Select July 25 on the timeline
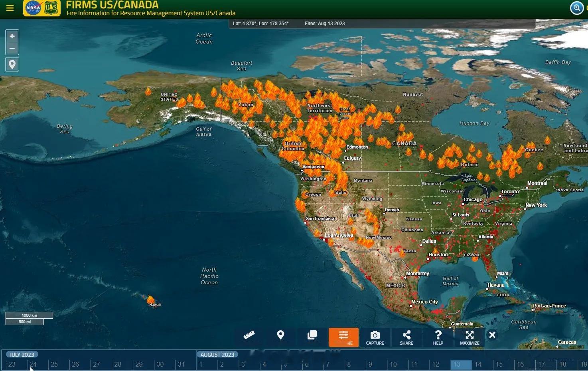The height and width of the screenshot is (371, 588). coord(54,364)
